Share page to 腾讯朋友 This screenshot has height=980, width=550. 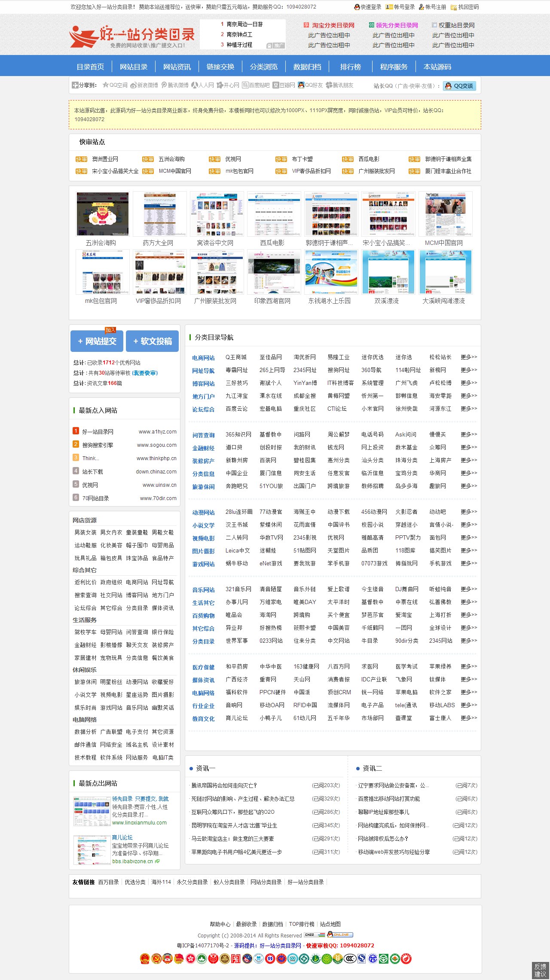pos(339,85)
